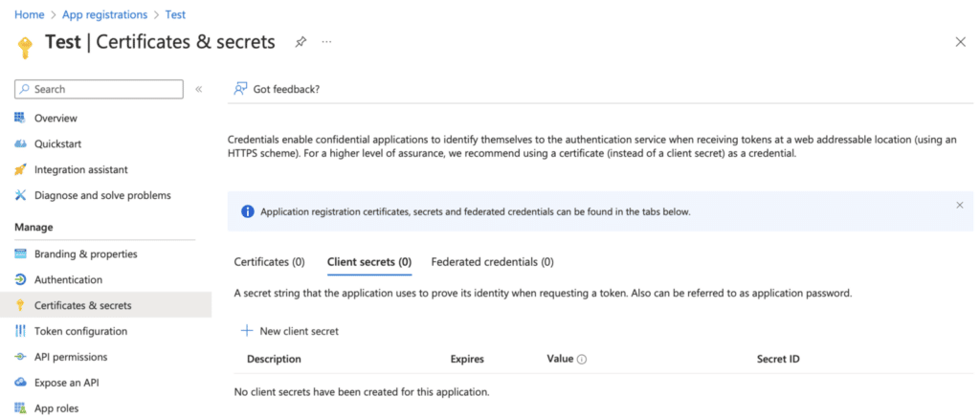Open the Integration assistant rocket icon
The width and height of the screenshot is (980, 418).
[21, 170]
